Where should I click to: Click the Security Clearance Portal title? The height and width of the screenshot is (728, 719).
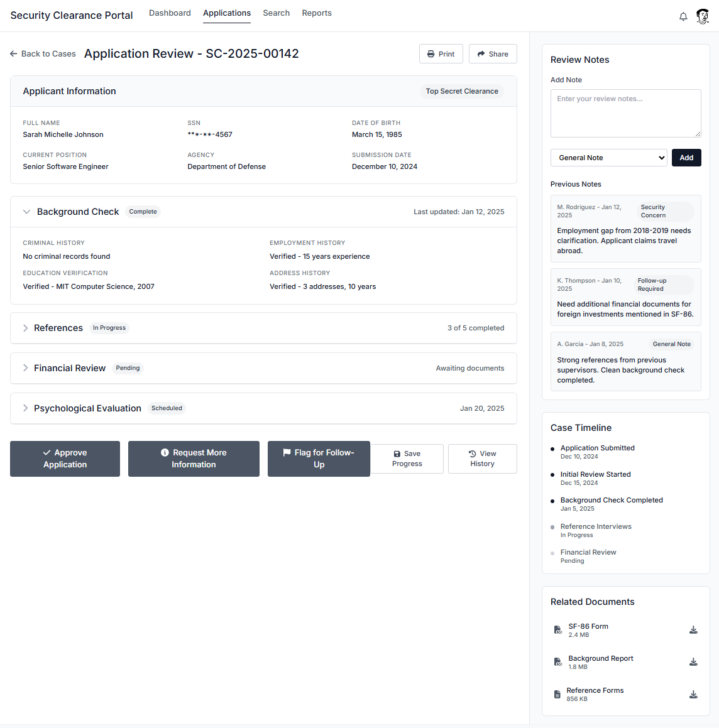[x=72, y=15]
